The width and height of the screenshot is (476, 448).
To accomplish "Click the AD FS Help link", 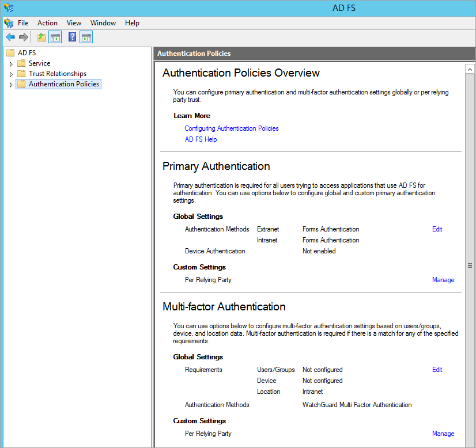I will click(x=201, y=139).
